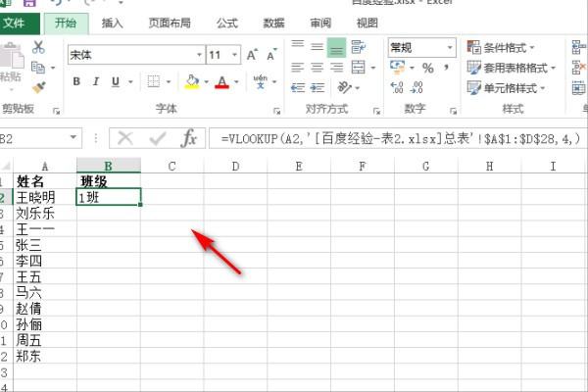The width and height of the screenshot is (588, 392).
Task: Increase indent
Action: [318, 88]
